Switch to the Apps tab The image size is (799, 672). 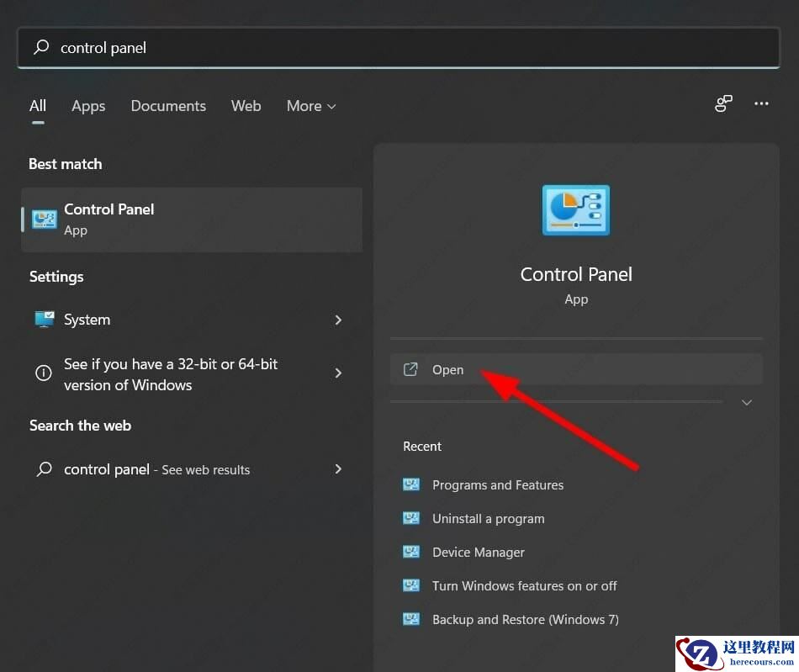tap(88, 106)
